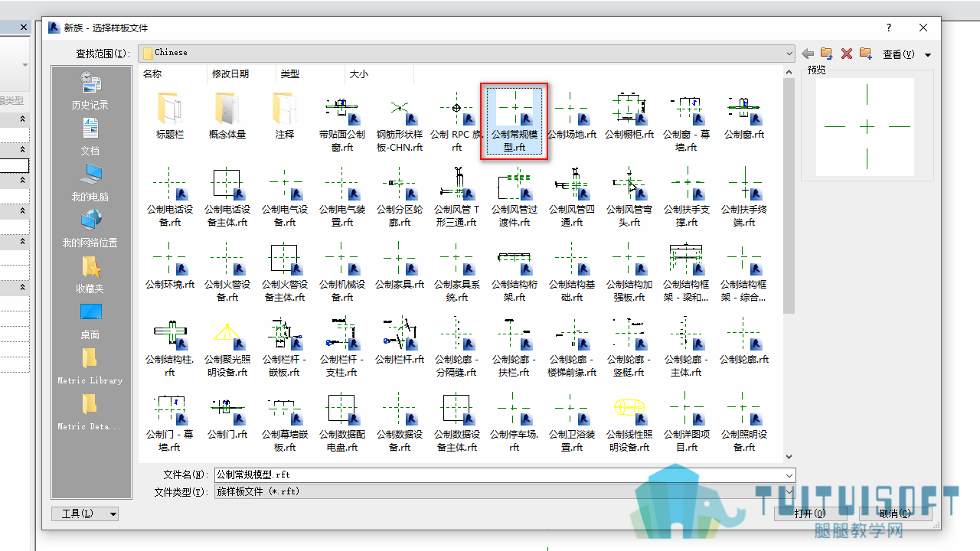Go up one folder level
The width and height of the screenshot is (980, 551).
click(x=827, y=54)
